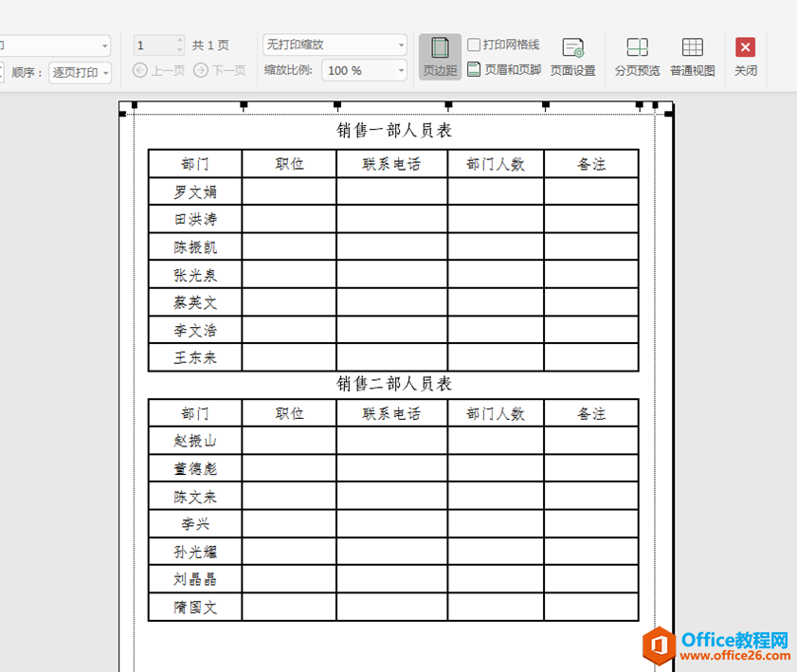Select cell 董德彪
The image size is (797, 672).
[x=195, y=468]
